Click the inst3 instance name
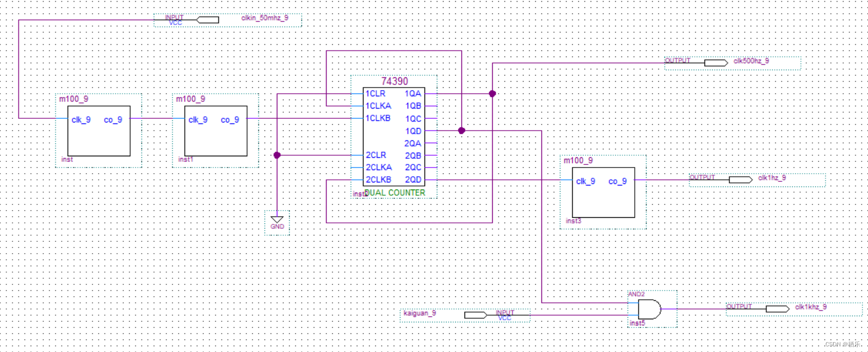868x352 pixels. (573, 221)
